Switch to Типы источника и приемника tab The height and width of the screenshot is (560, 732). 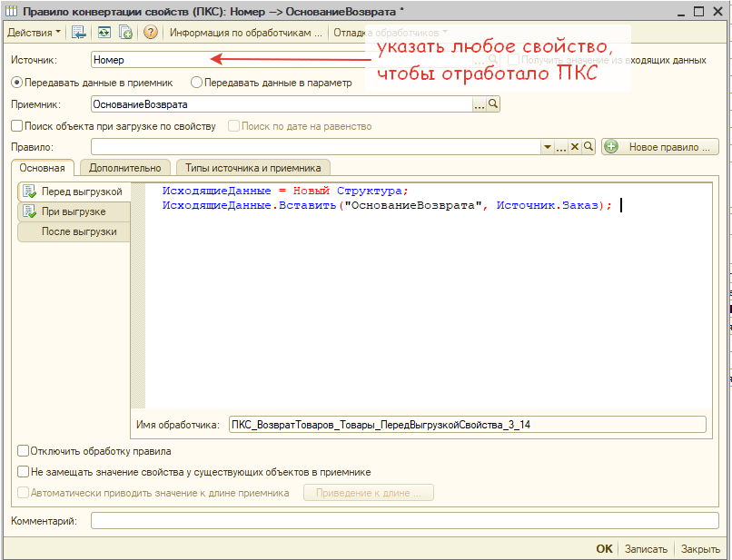[253, 168]
